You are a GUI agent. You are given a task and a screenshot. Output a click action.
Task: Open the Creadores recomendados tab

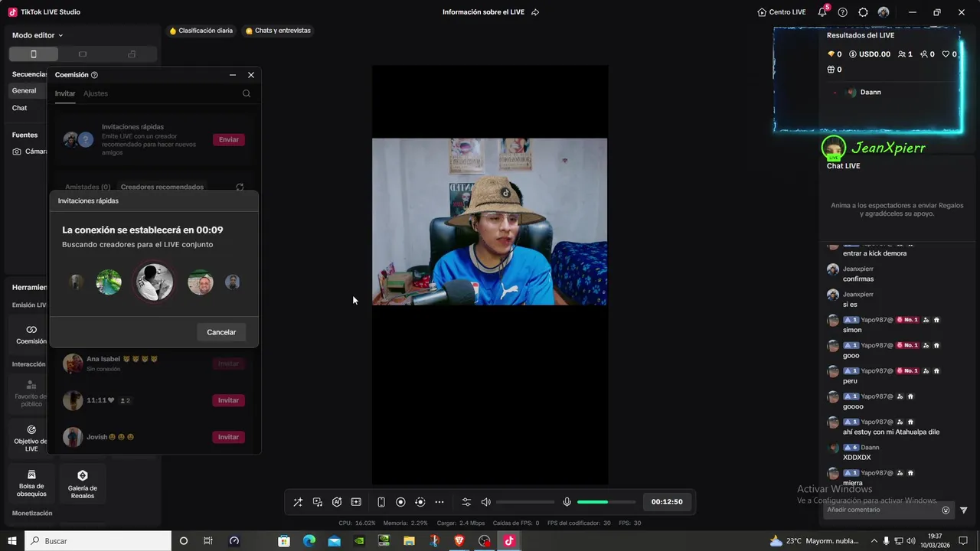pos(162,187)
